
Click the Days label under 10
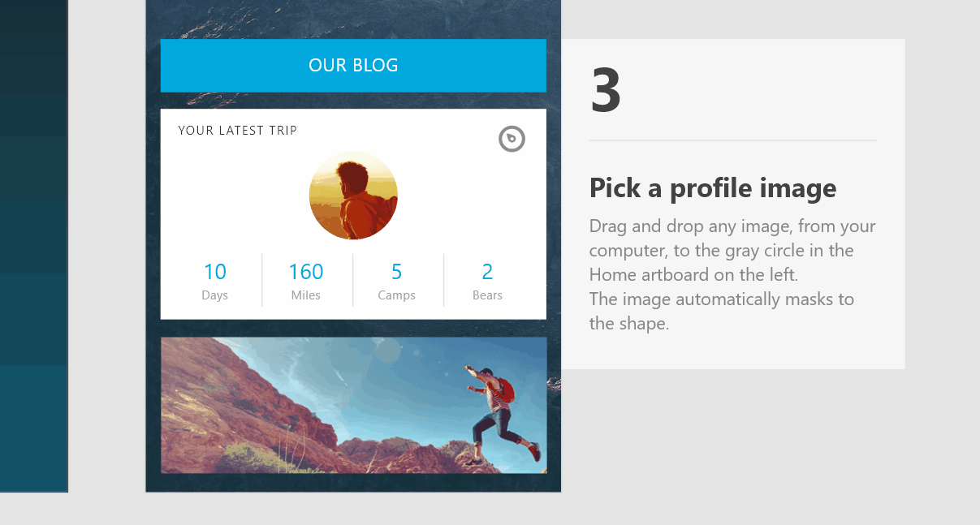coord(214,295)
